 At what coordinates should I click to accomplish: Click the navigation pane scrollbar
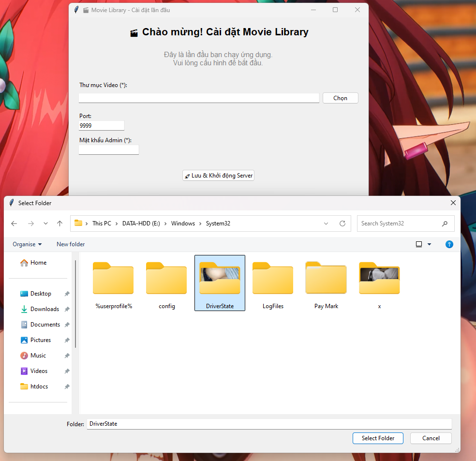coord(75,304)
